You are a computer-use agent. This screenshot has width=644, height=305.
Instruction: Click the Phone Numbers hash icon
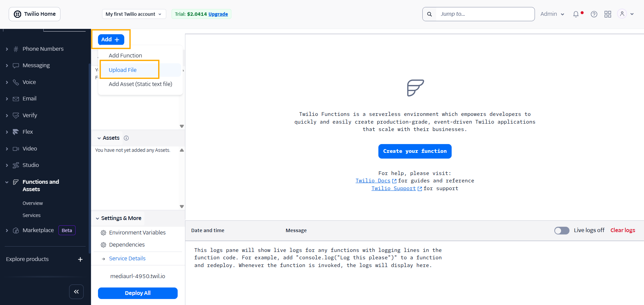16,49
